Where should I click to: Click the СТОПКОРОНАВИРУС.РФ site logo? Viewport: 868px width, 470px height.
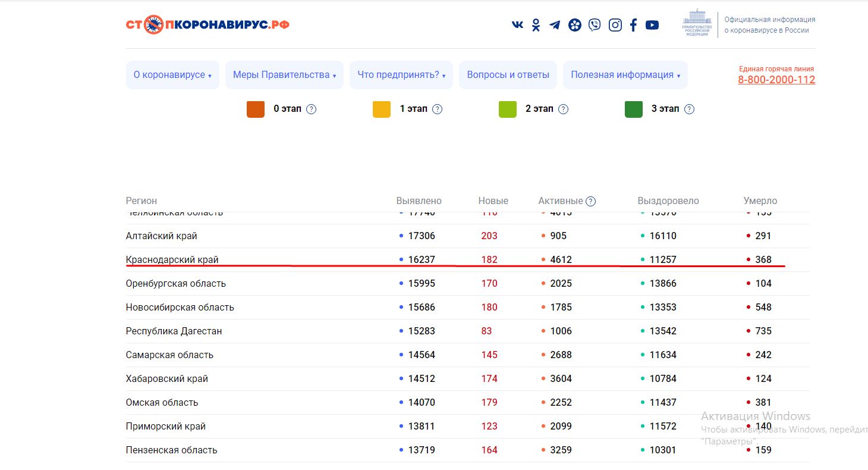pos(207,24)
